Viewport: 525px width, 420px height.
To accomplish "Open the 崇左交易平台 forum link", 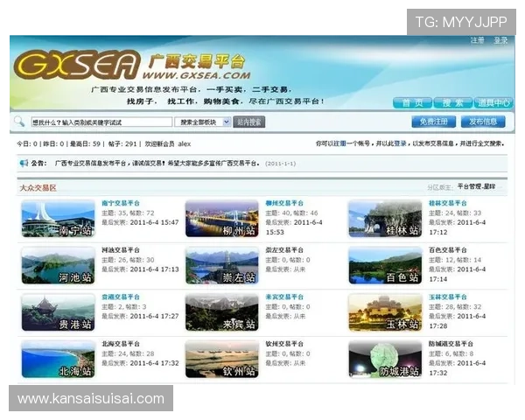I will 284,250.
